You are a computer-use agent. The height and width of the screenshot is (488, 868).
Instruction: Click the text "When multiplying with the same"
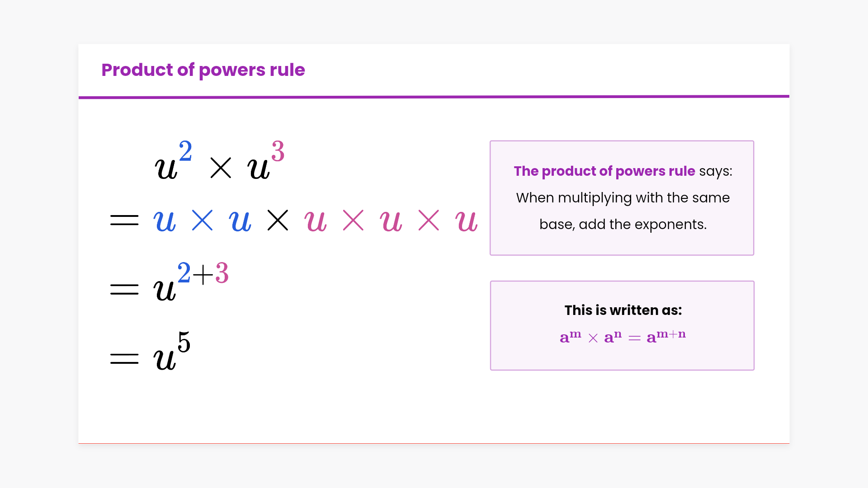click(x=623, y=198)
